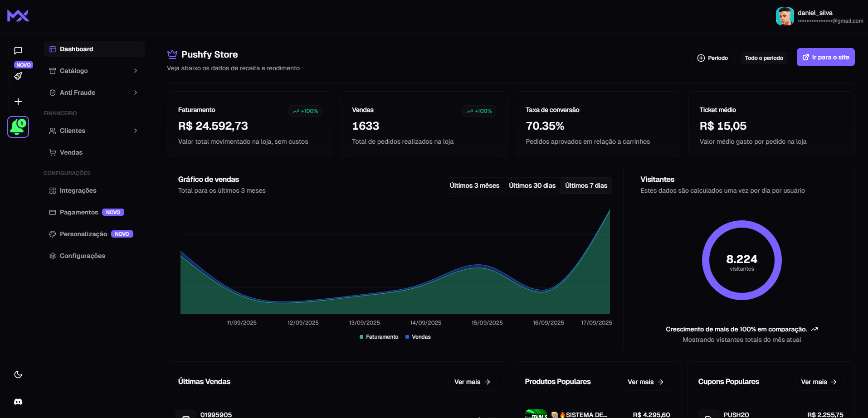This screenshot has height=418, width=868.
Task: Click the Configurações gear icon
Action: [53, 256]
